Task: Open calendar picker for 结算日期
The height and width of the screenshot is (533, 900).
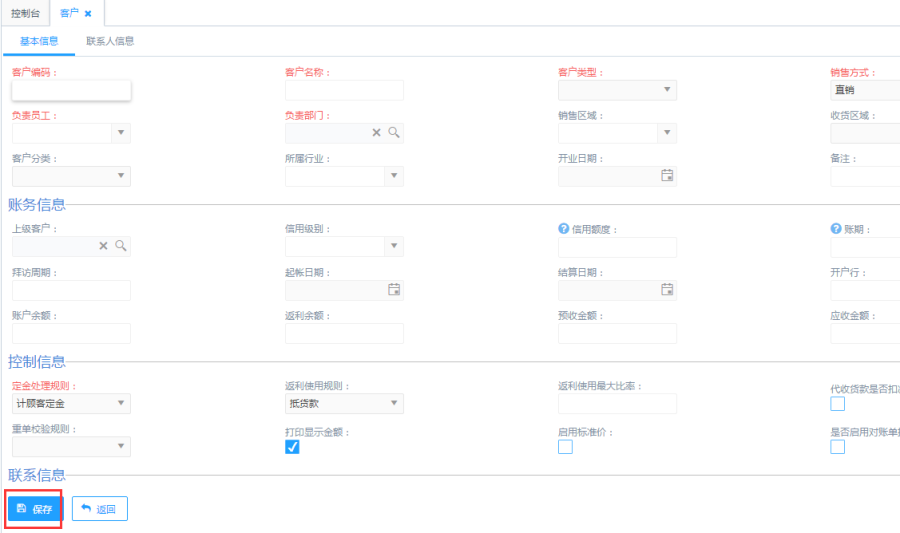Action: pyautogui.click(x=667, y=290)
